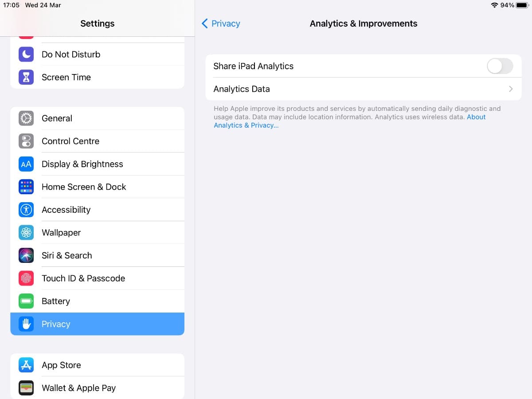Viewport: 532px width, 399px height.
Task: Tap the back chevron beside Privacy
Action: pyautogui.click(x=204, y=23)
